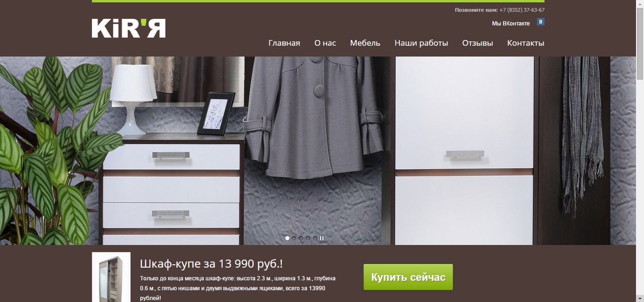Open the Контакты menu item
This screenshot has height=302, width=644.
coord(526,43)
